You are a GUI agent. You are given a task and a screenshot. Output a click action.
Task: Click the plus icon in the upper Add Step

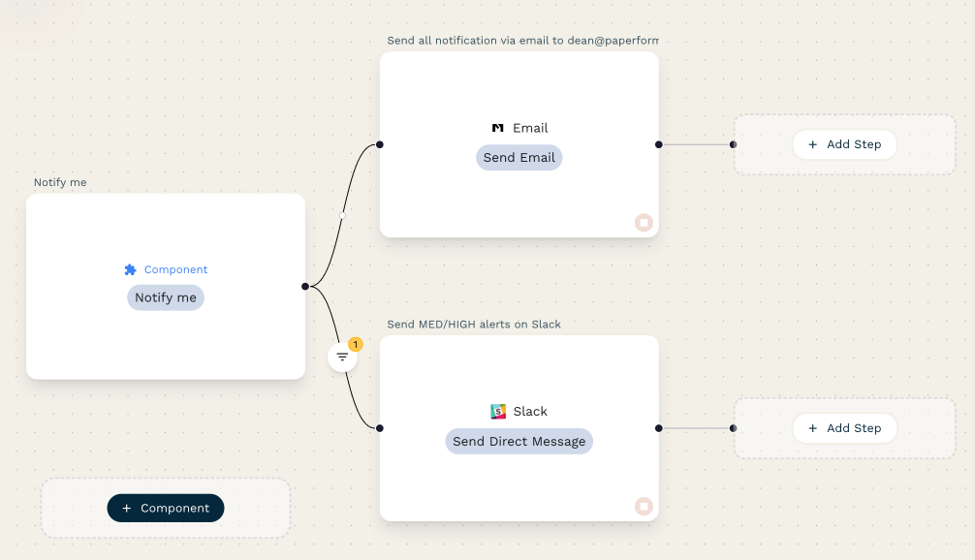(x=812, y=143)
